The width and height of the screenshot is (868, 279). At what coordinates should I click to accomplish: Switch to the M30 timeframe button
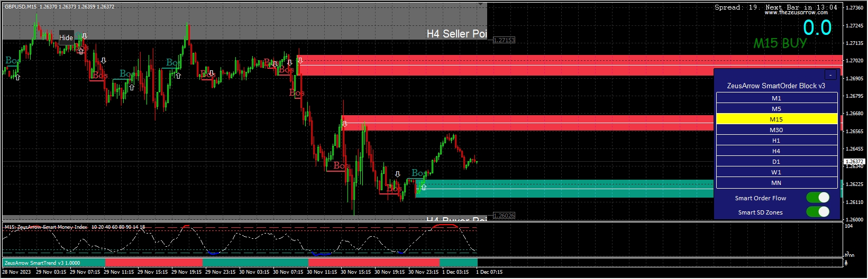pos(776,130)
